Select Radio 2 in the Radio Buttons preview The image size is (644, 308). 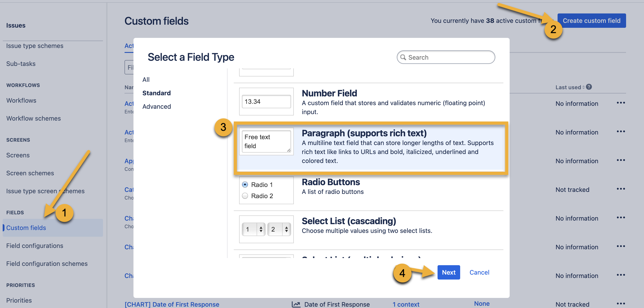coord(245,196)
